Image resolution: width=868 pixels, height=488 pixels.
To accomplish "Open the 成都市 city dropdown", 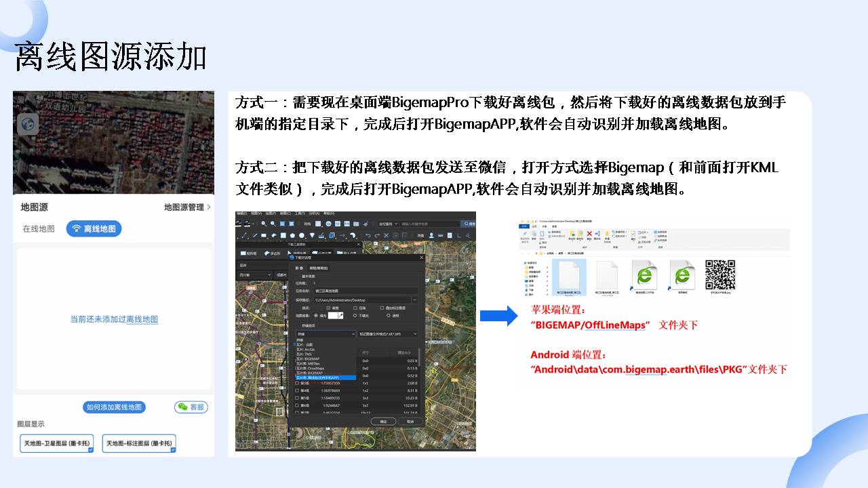I will pyautogui.click(x=282, y=274).
